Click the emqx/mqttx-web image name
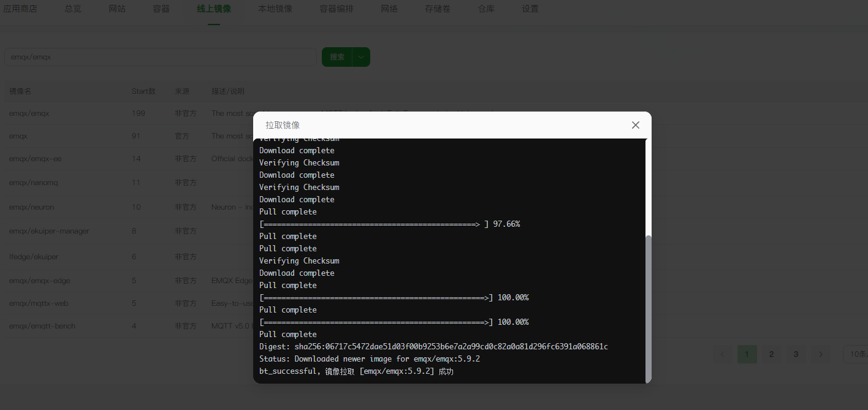 pyautogui.click(x=38, y=303)
